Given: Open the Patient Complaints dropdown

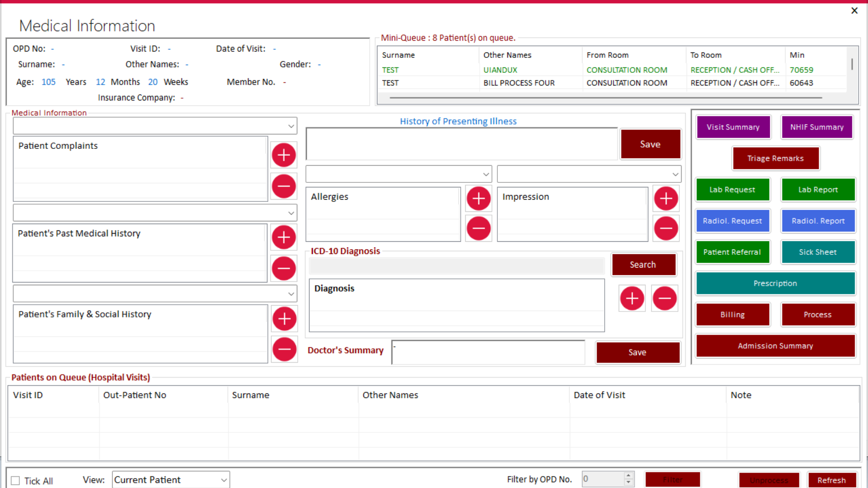Looking at the screenshot, I should tap(291, 126).
